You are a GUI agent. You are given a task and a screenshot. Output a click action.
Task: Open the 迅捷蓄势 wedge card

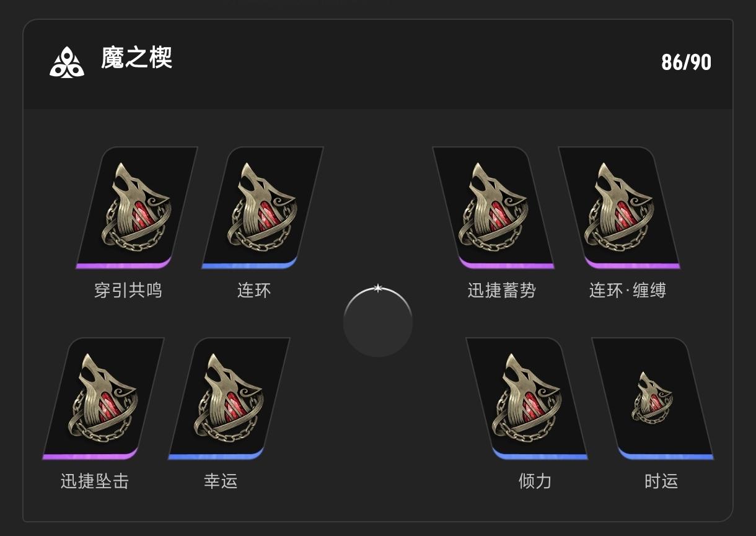pyautogui.click(x=493, y=208)
